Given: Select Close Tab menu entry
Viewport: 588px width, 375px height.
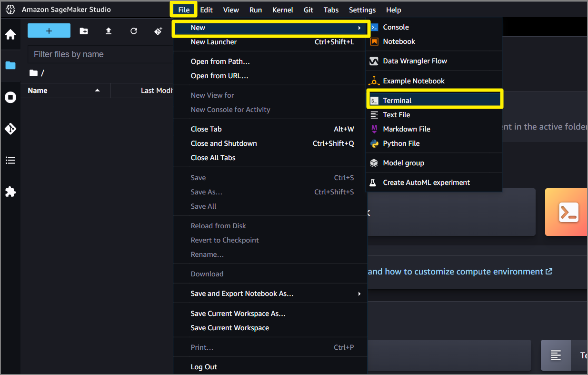Looking at the screenshot, I should [270, 129].
